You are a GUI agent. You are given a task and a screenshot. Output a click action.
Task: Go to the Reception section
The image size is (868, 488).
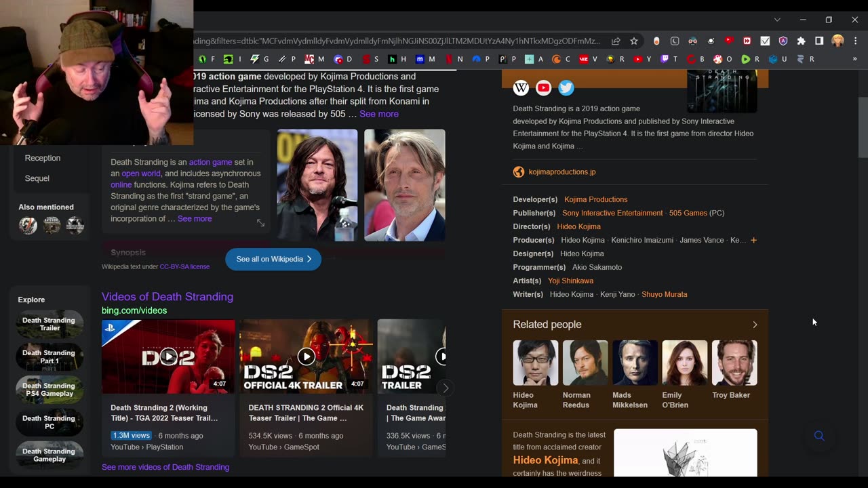[x=43, y=158]
